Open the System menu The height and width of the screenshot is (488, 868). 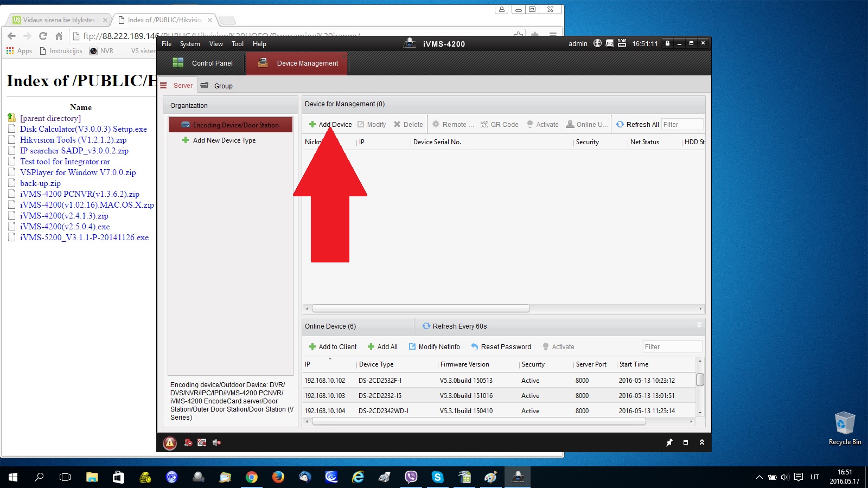[190, 44]
